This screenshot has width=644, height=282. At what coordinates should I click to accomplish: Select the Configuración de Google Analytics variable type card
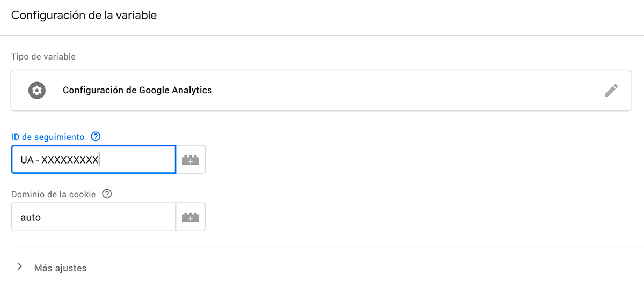[321, 90]
